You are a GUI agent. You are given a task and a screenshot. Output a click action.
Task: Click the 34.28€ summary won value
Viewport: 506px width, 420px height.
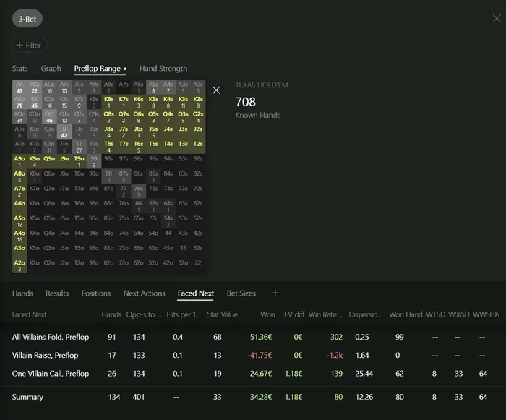click(x=261, y=397)
